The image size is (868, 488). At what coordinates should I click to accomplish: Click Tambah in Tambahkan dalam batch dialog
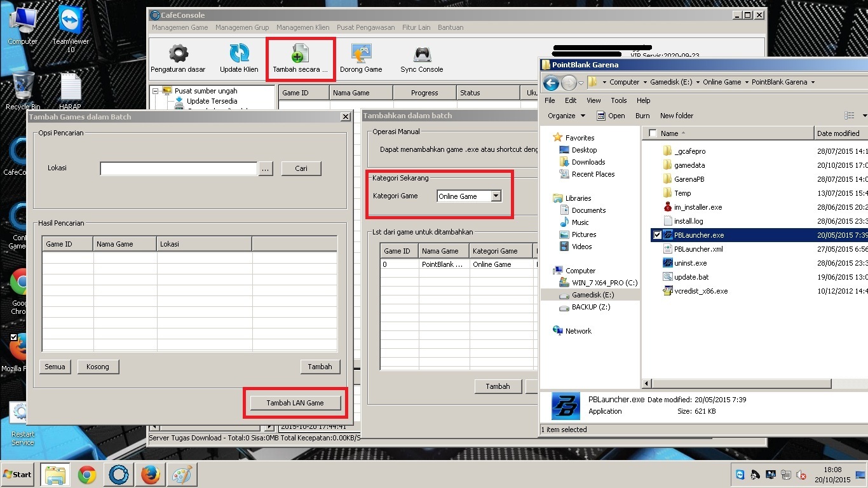click(x=498, y=386)
